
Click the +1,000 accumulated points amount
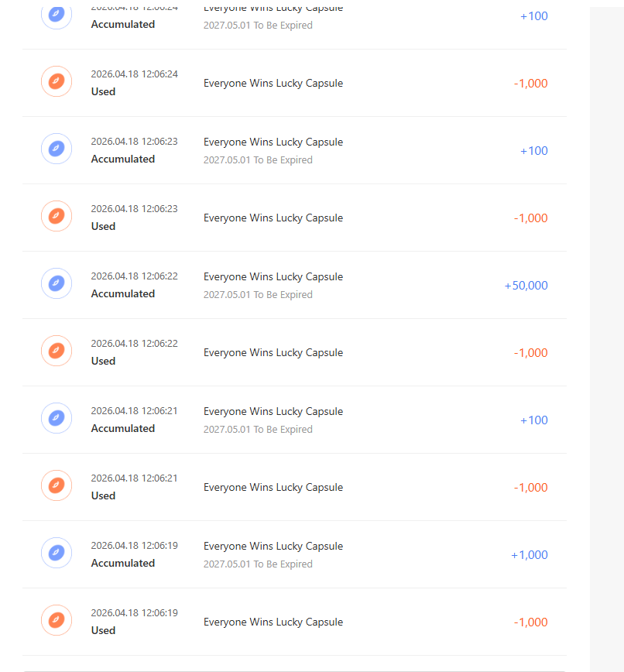click(x=529, y=555)
